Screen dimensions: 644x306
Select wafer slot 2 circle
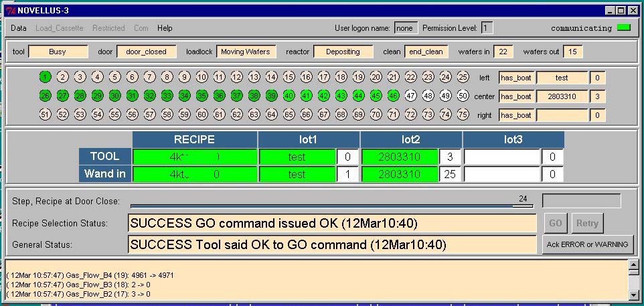(x=62, y=77)
